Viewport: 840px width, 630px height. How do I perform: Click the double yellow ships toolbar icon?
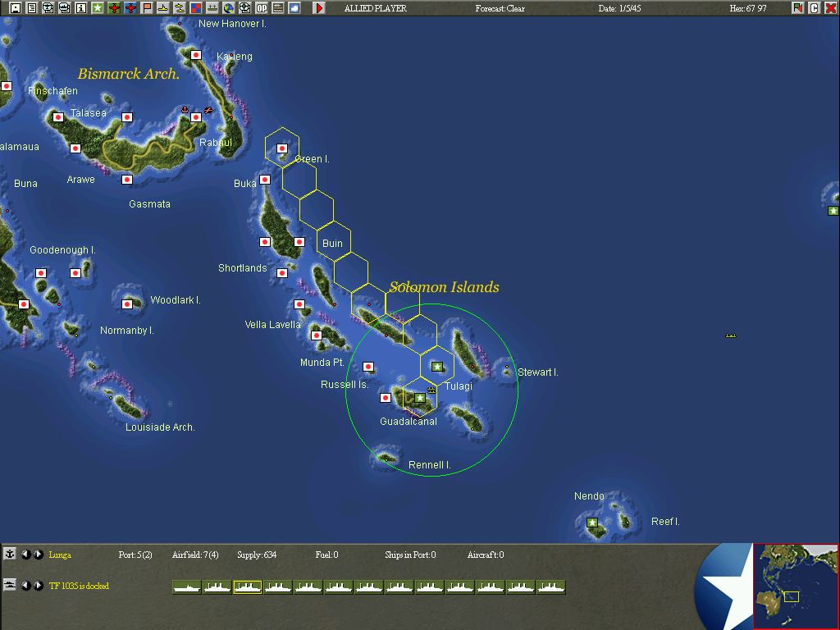tap(180, 8)
